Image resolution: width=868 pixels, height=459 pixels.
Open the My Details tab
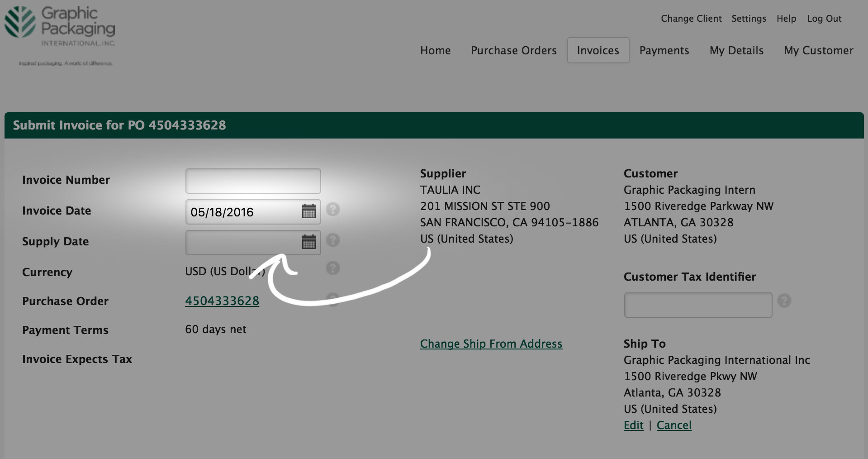click(x=736, y=50)
